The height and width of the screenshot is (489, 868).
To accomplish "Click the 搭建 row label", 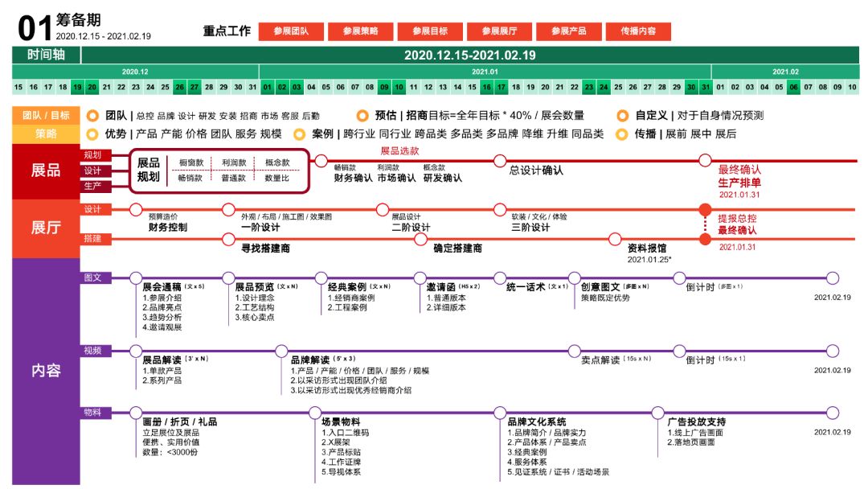I will pyautogui.click(x=93, y=240).
